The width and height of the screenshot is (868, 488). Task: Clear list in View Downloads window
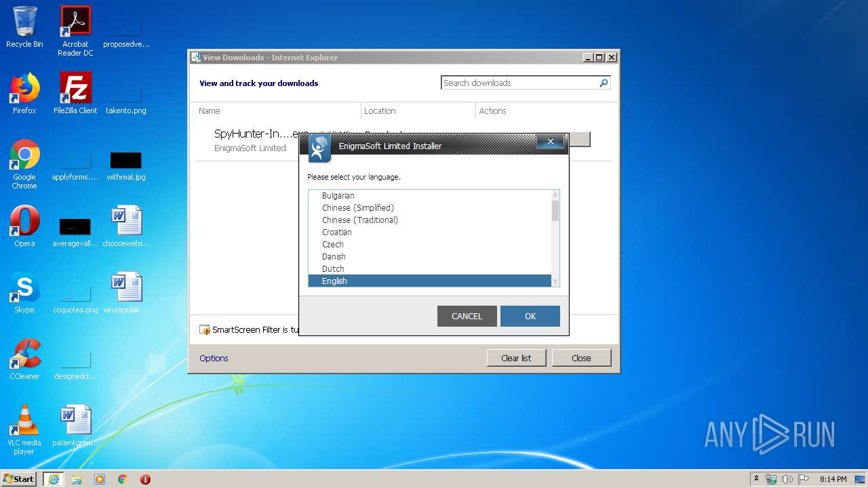[516, 358]
